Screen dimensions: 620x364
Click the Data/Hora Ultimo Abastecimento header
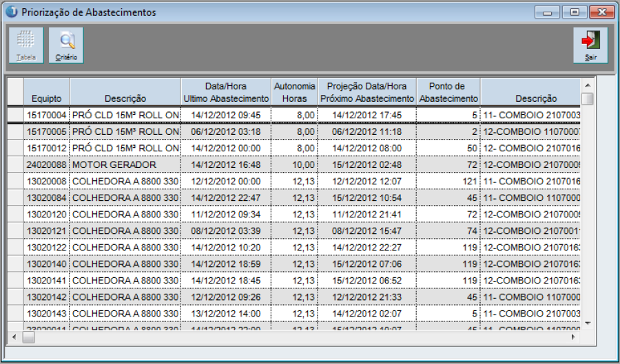tap(226, 92)
